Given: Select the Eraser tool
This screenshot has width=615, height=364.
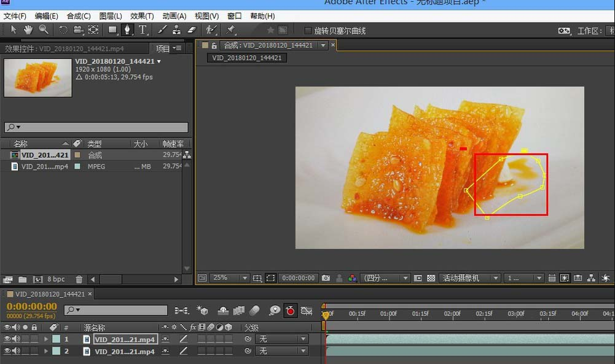Looking at the screenshot, I should (190, 29).
